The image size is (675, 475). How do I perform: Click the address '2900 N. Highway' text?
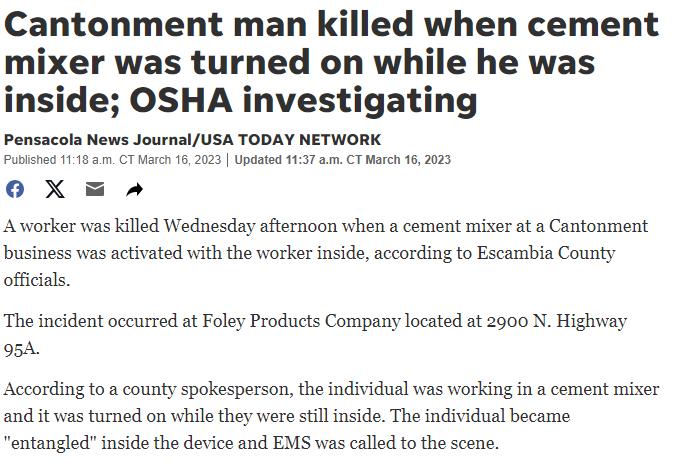[x=557, y=321]
